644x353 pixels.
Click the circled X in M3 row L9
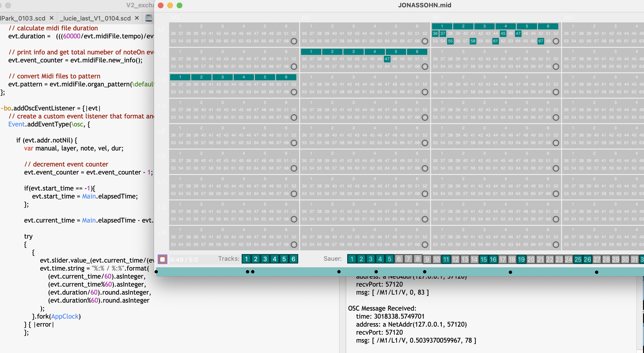click(x=294, y=245)
